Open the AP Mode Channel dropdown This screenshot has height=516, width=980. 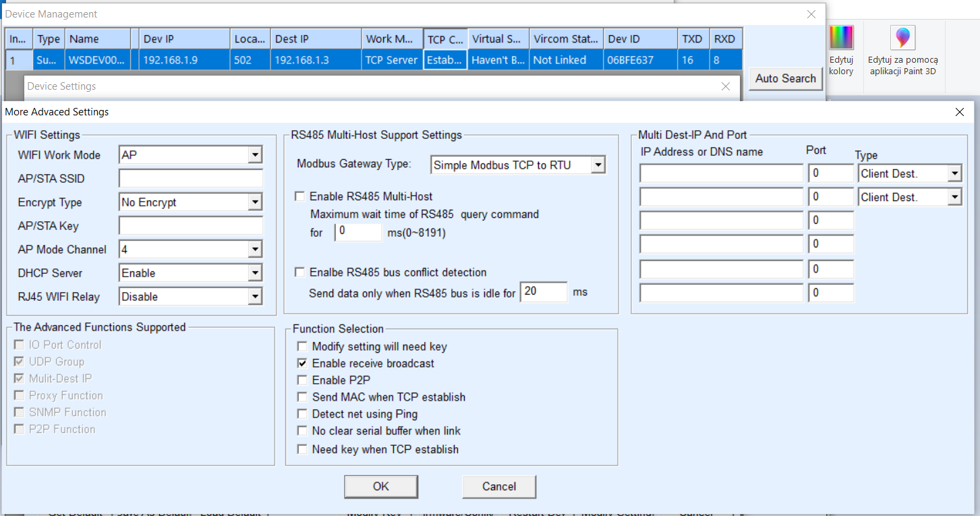(256, 249)
